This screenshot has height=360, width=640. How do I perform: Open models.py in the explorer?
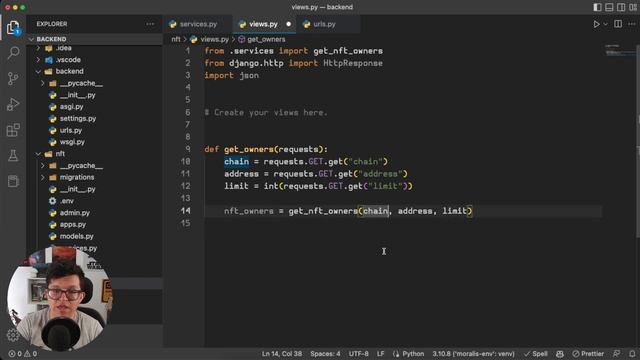pos(76,236)
